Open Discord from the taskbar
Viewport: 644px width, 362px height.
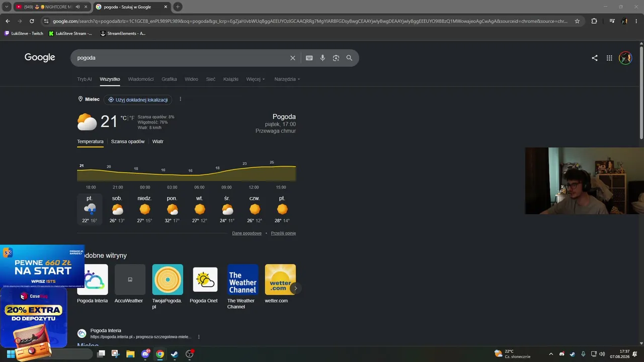[146, 354]
